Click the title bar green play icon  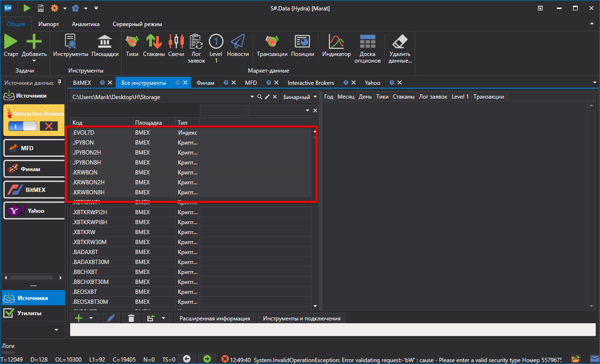[x=27, y=8]
